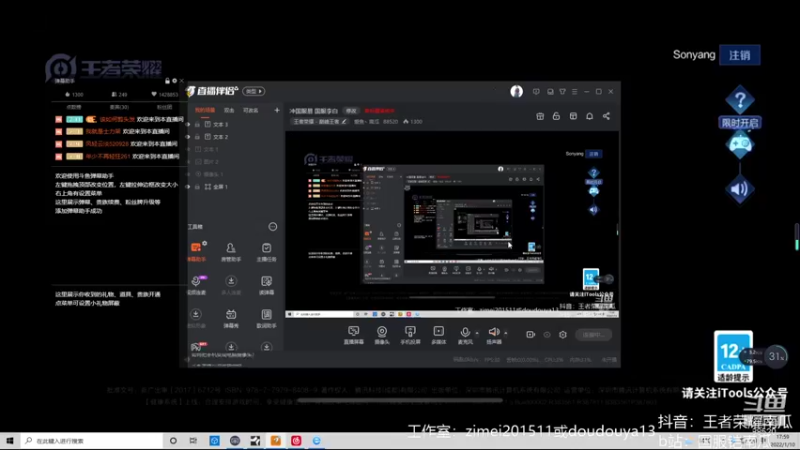
Task: Edit category 王者荣耀 · 巅峰王者 pencil
Action: click(344, 122)
